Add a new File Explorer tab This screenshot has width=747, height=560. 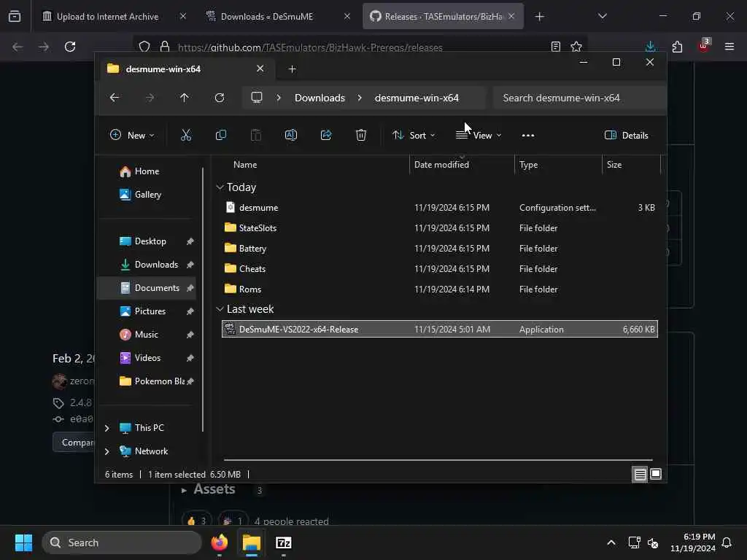coord(292,69)
